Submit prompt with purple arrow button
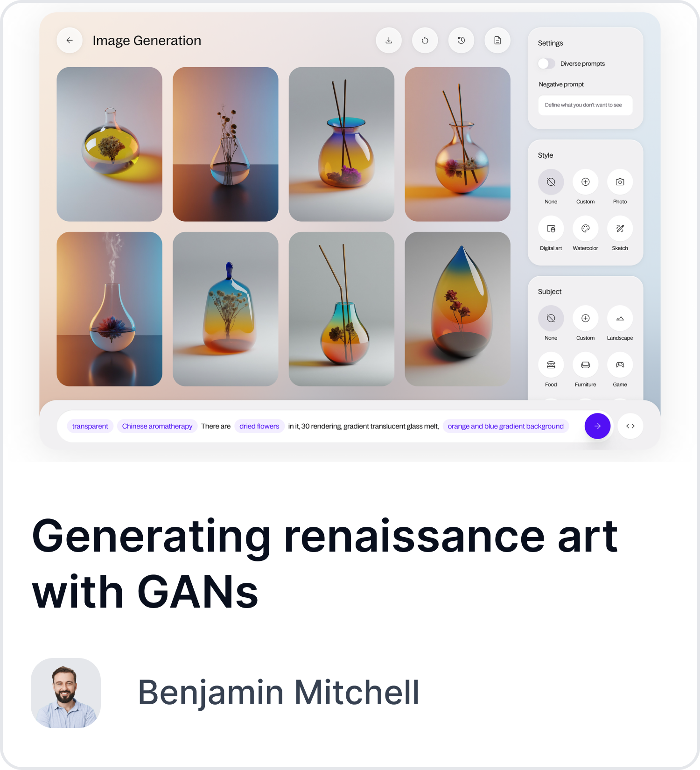 tap(597, 426)
